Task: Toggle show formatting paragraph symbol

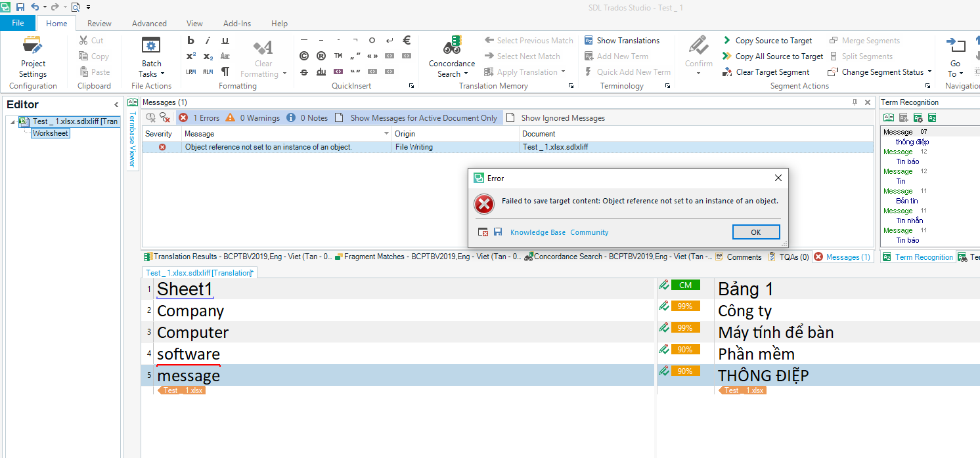Action: click(225, 72)
